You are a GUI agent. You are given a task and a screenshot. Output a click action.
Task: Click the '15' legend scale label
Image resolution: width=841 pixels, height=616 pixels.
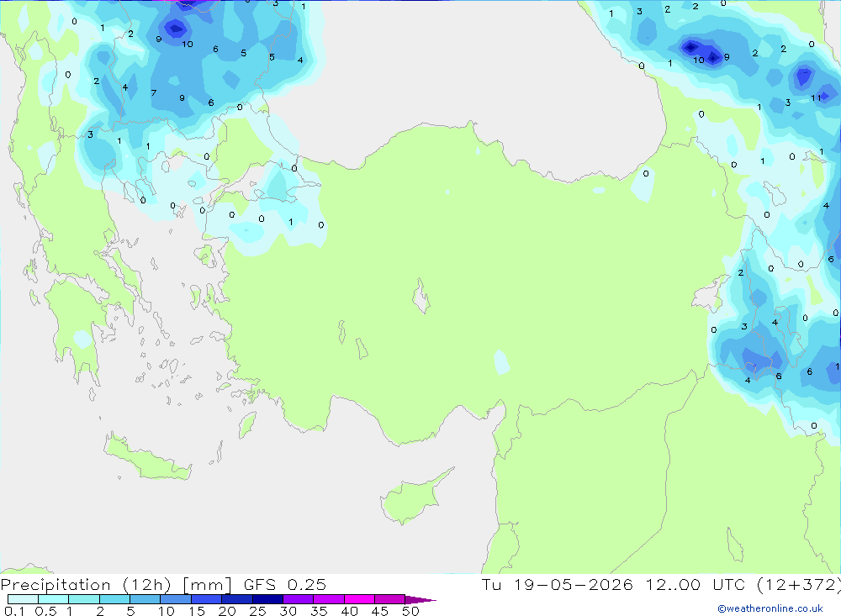(x=197, y=611)
